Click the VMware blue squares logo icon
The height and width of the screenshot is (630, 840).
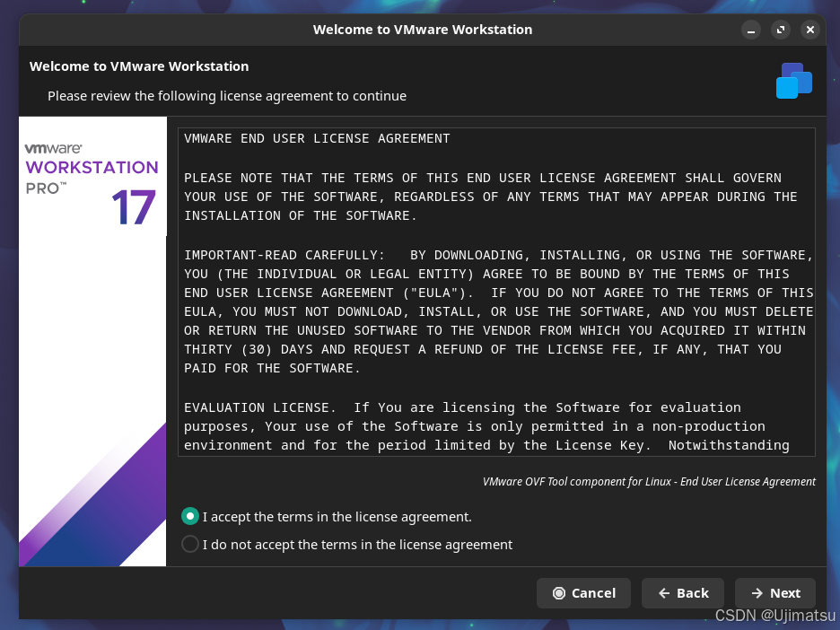click(x=794, y=81)
